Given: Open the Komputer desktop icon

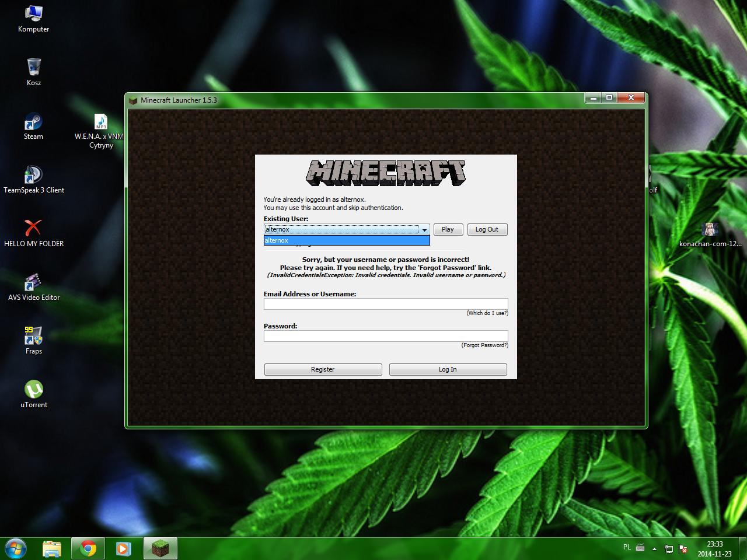Looking at the screenshot, I should (33, 19).
